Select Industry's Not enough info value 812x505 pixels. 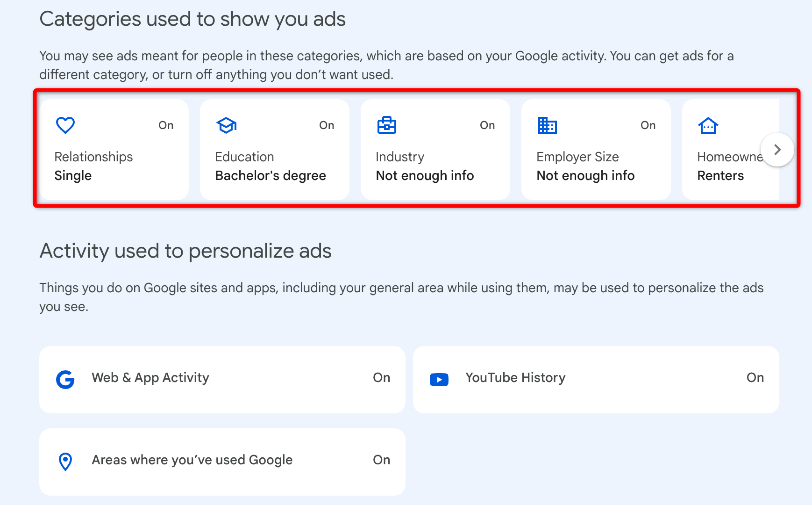425,176
